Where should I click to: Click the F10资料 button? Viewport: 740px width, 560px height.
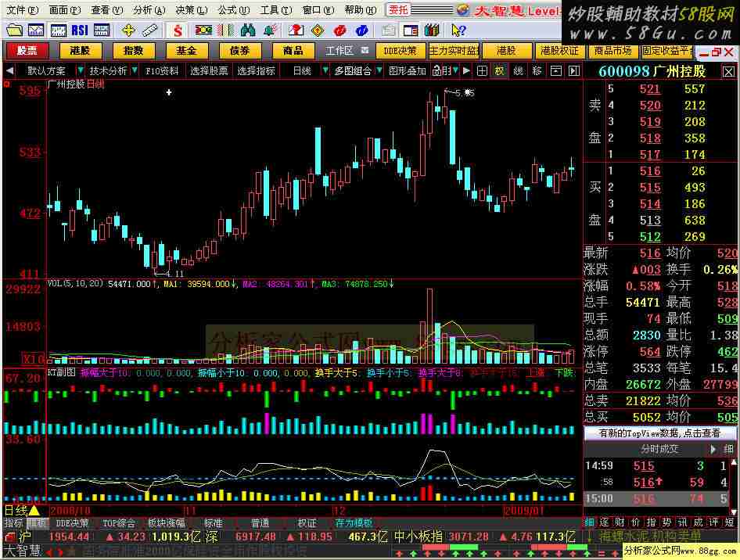pyautogui.click(x=162, y=70)
